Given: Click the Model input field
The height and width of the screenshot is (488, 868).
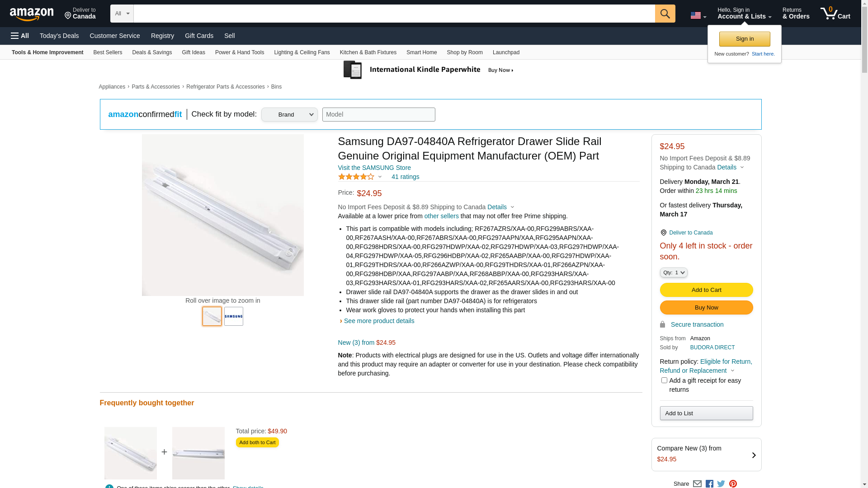Looking at the screenshot, I should (x=378, y=114).
